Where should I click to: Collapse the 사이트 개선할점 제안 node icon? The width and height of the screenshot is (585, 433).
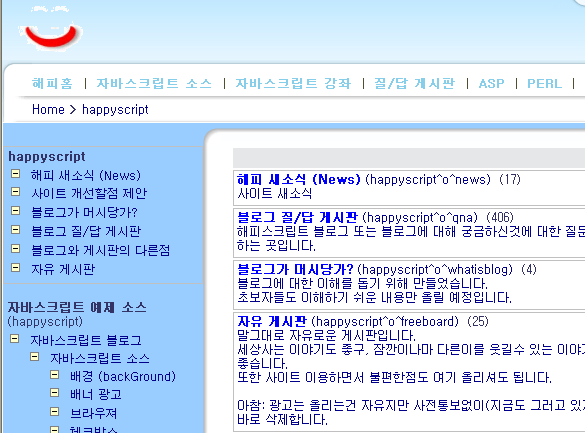[x=15, y=192]
